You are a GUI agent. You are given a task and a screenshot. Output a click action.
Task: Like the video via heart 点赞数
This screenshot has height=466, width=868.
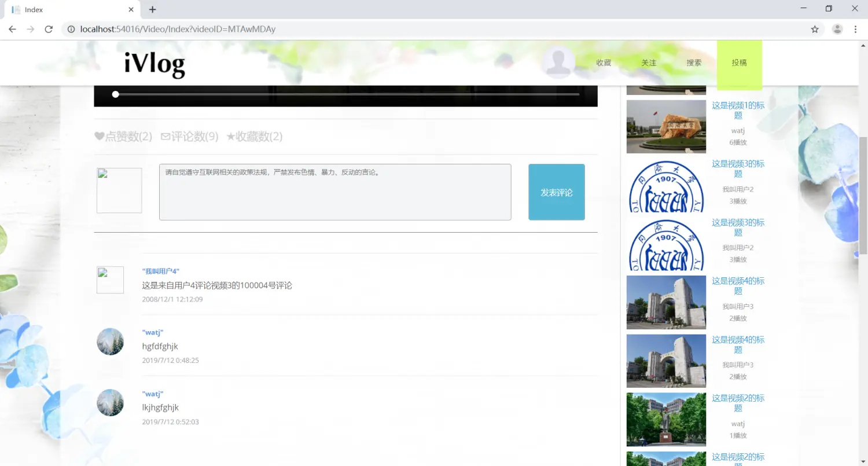pyautogui.click(x=123, y=137)
